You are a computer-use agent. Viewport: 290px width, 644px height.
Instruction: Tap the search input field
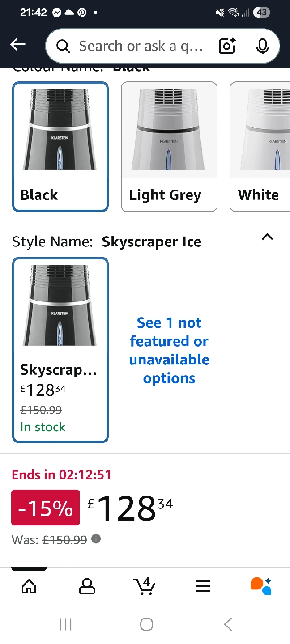(x=141, y=46)
